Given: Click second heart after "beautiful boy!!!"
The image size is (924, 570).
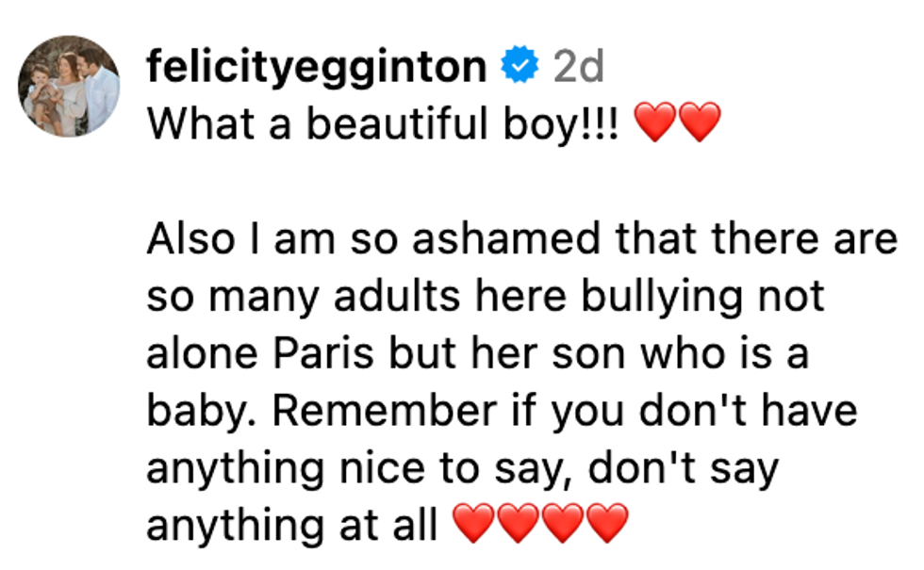Looking at the screenshot, I should [699, 123].
